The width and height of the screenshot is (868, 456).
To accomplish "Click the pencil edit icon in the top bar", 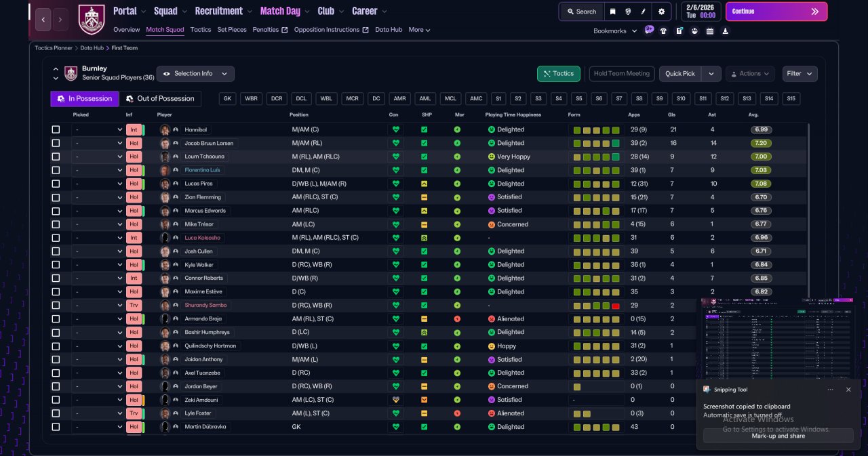I will pos(644,12).
